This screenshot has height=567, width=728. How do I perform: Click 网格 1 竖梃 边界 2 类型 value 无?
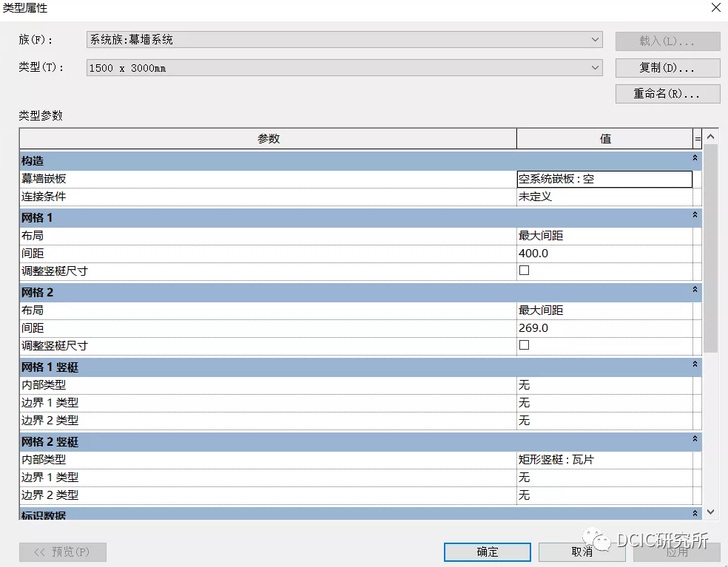[x=604, y=421]
